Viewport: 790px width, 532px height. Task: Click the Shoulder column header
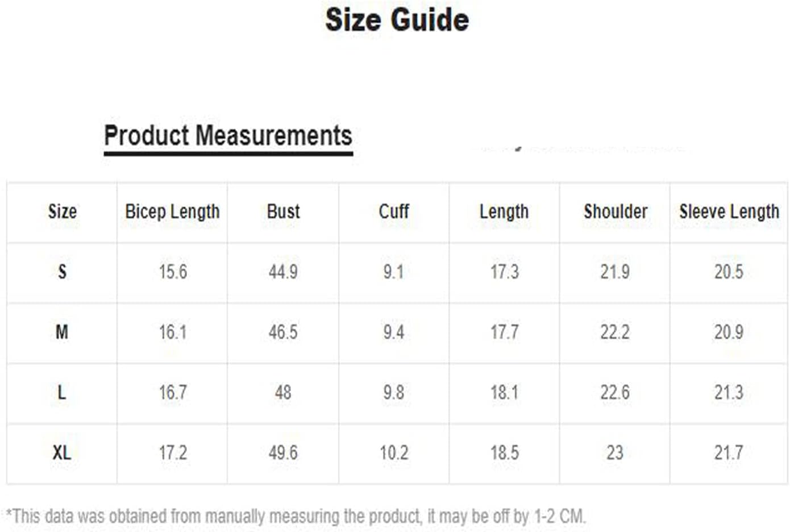[x=616, y=212]
